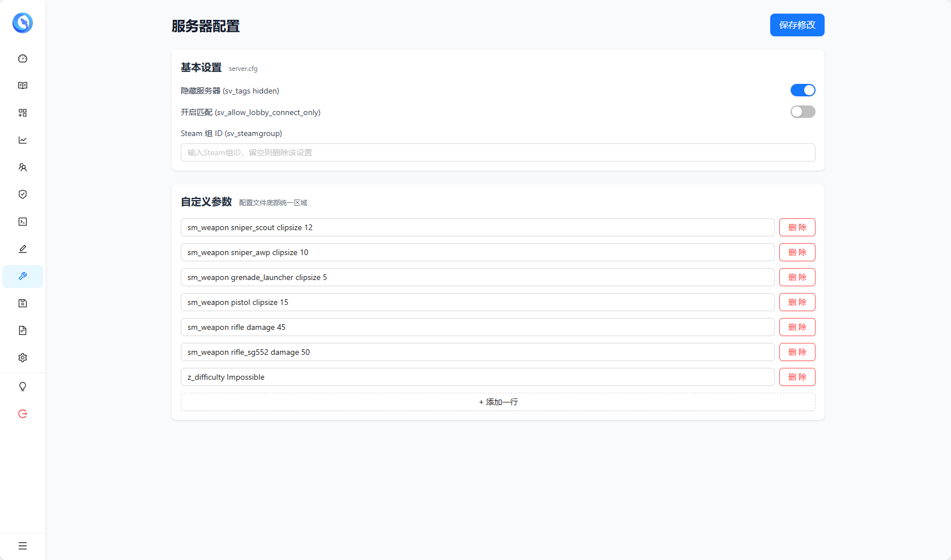Open the dashboard gauge icon in sidebar

[x=23, y=58]
